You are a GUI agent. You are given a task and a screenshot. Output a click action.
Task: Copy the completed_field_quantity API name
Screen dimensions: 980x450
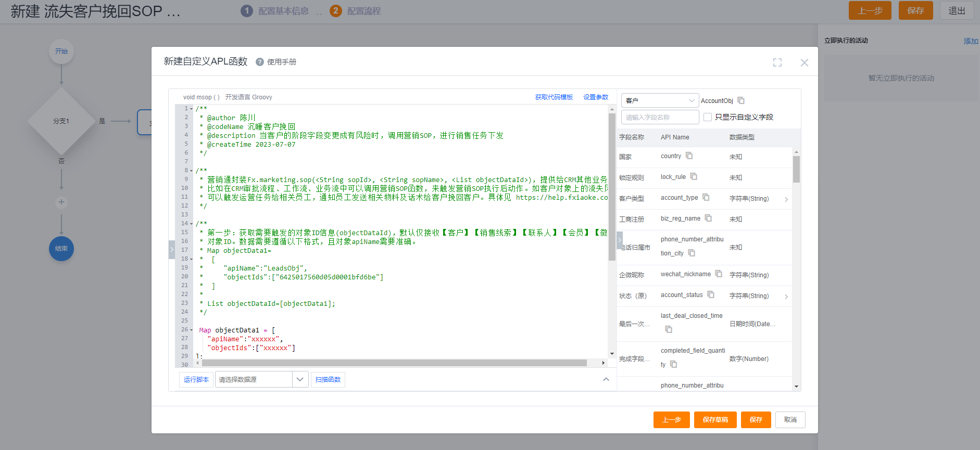point(673,364)
